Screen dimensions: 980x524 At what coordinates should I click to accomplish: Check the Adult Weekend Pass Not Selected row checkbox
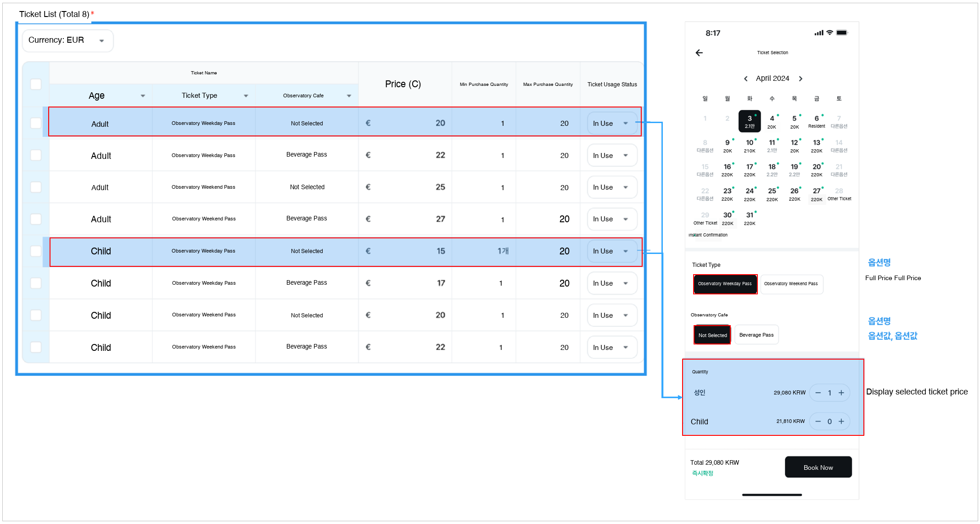36,187
